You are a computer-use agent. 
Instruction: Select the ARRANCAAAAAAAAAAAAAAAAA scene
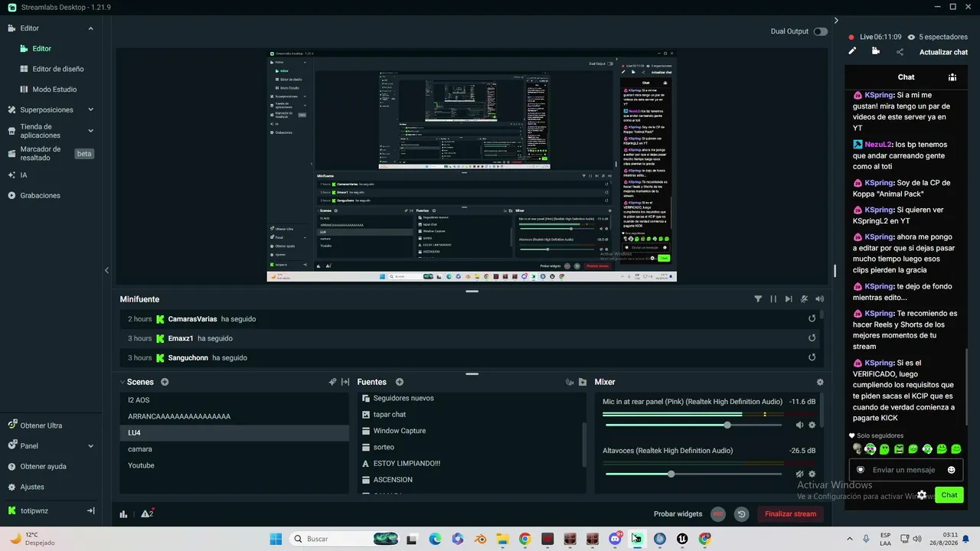click(x=234, y=416)
